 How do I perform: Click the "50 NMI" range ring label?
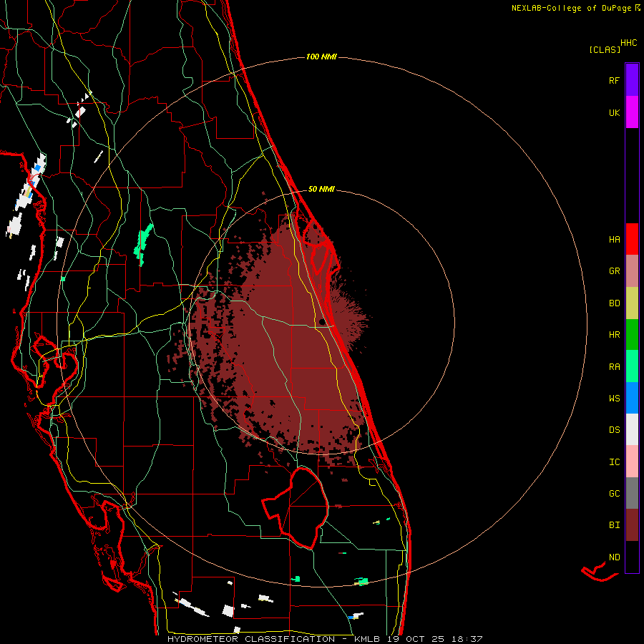coord(321,189)
